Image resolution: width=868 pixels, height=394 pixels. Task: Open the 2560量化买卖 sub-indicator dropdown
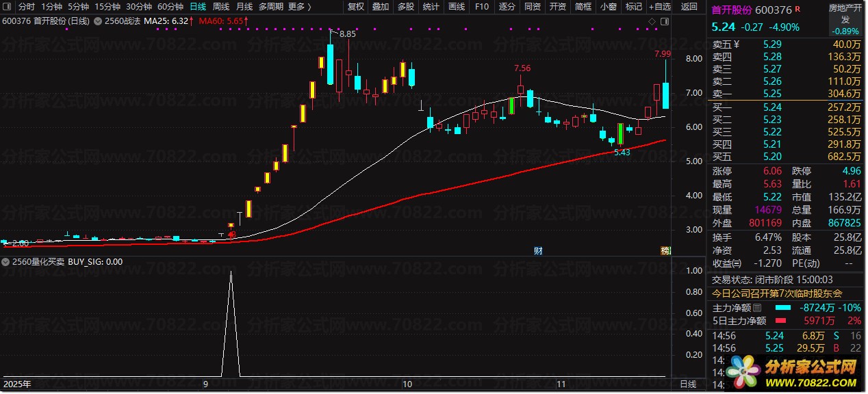pos(6,261)
